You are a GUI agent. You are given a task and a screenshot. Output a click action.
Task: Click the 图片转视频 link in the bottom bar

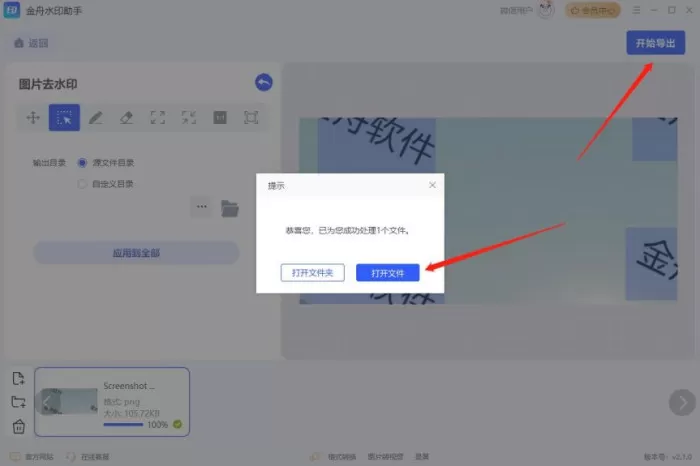pyautogui.click(x=385, y=457)
